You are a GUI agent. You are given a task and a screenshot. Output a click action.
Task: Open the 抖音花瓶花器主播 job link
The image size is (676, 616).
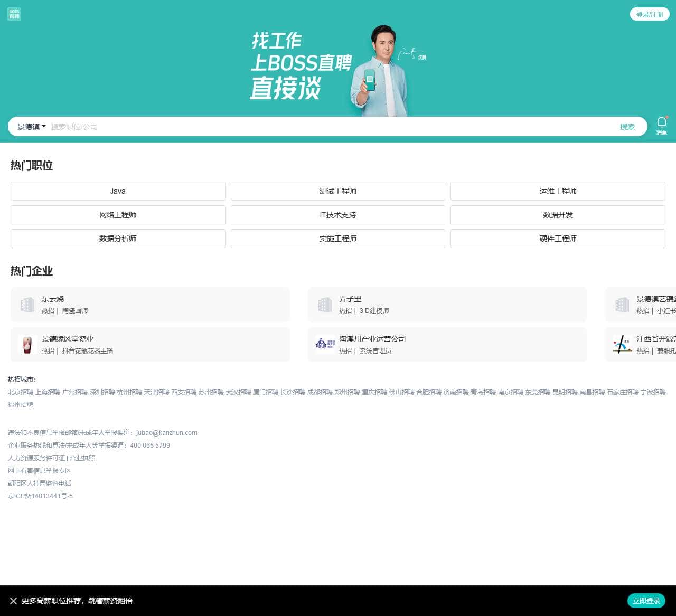click(x=88, y=351)
